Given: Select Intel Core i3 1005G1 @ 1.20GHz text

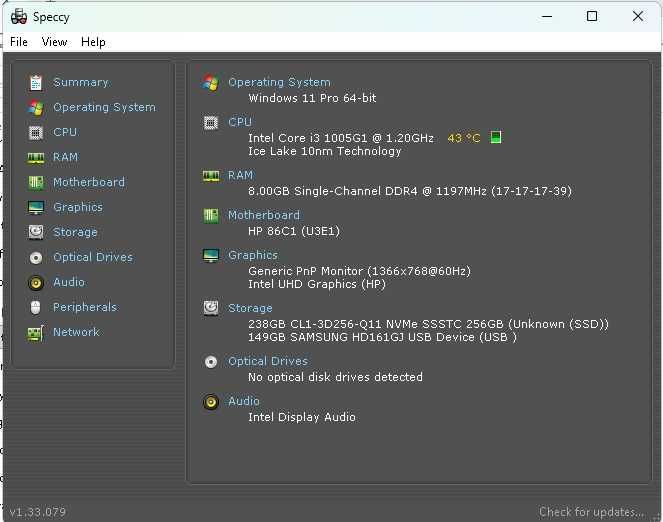Looking at the screenshot, I should pos(341,138).
